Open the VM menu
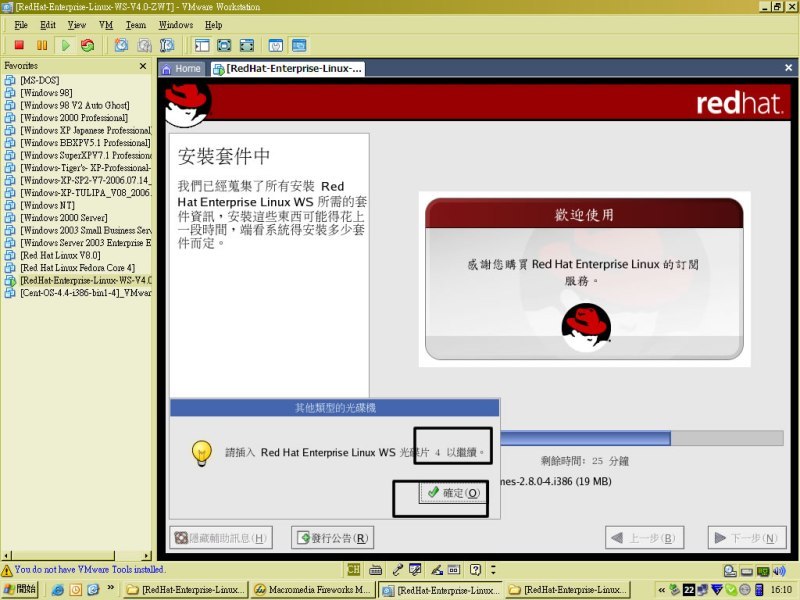The height and width of the screenshot is (600, 800). 106,25
